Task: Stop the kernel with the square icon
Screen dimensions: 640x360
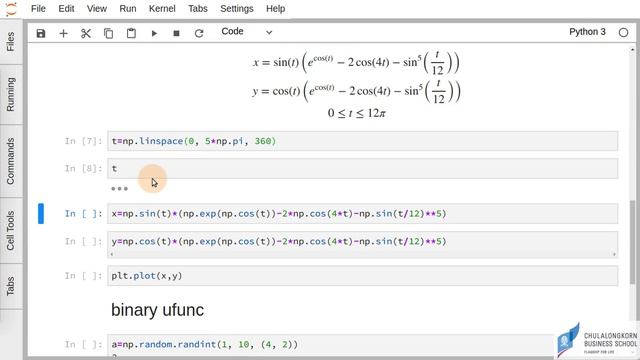Action: 176,33
